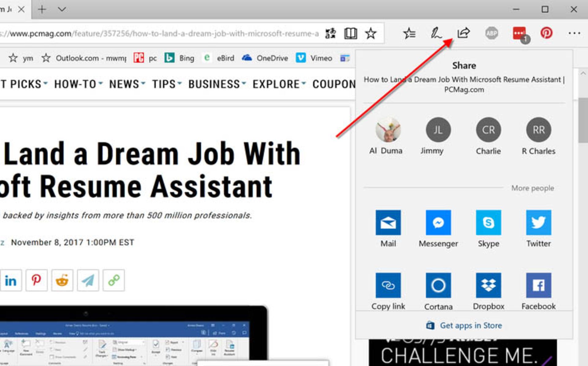The height and width of the screenshot is (366, 588).
Task: Maximize the Edge browser window
Action: point(545,9)
